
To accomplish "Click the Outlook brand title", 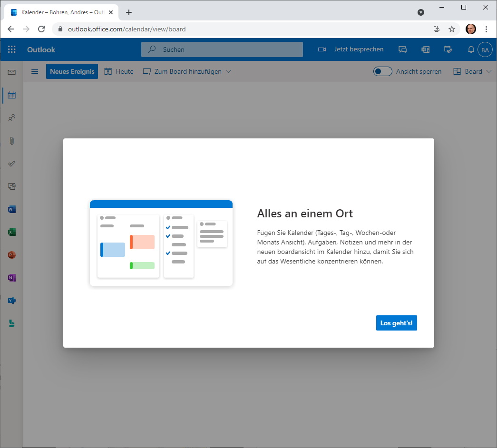I will coord(41,50).
